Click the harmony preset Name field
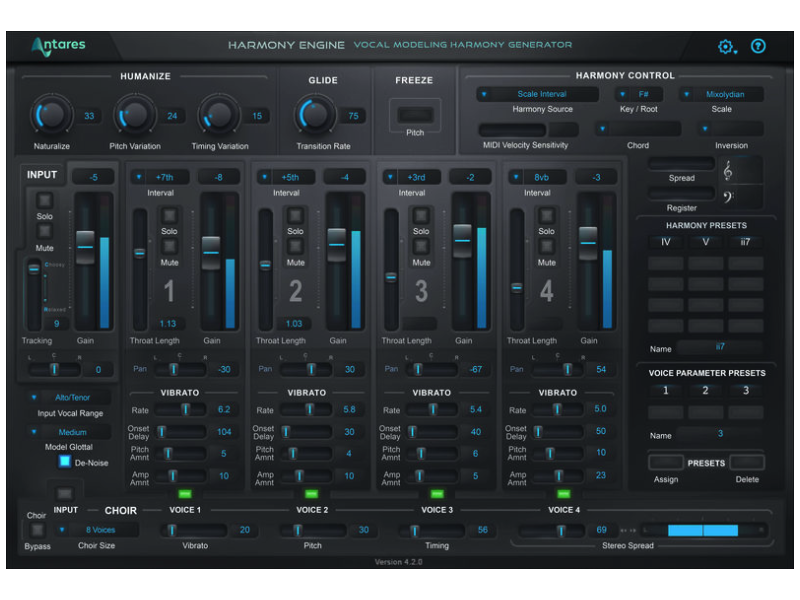Screen dimensions: 800x600 720,347
